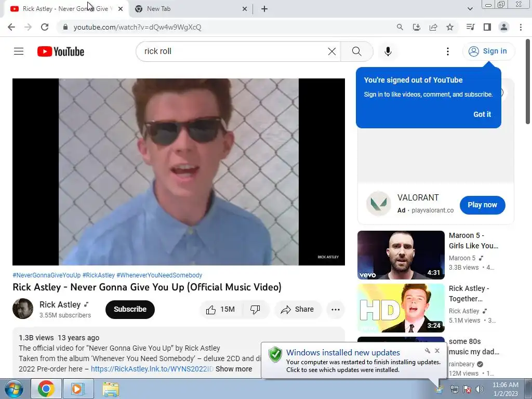
Task: Open Rick Astley channel name link
Action: 60,304
